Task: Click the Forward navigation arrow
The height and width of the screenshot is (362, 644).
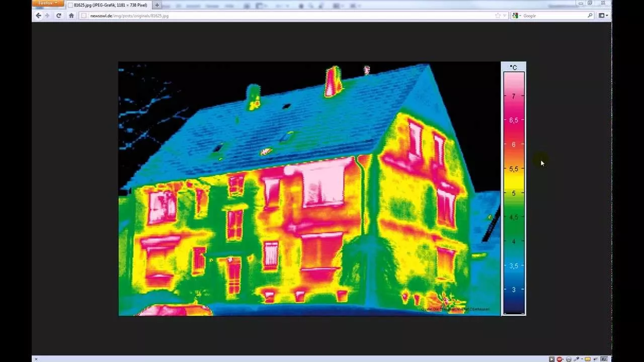Action: [47, 16]
